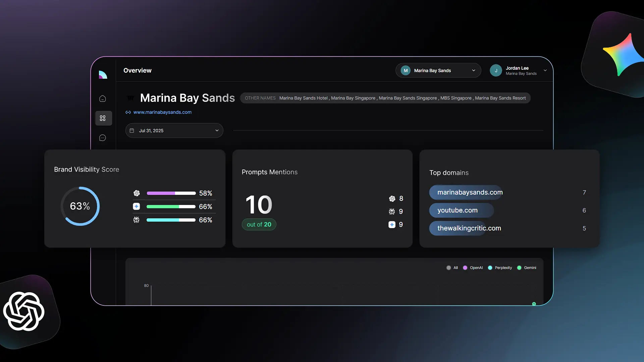Open the www.marinabaysands.com link
This screenshot has height=362, width=644.
162,112
